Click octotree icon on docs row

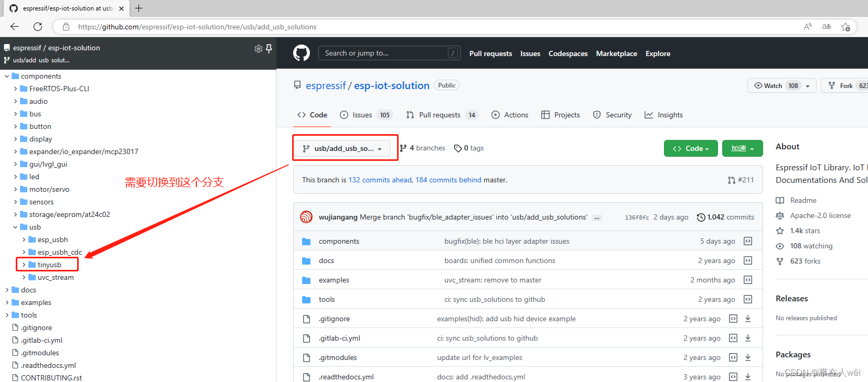coord(748,260)
